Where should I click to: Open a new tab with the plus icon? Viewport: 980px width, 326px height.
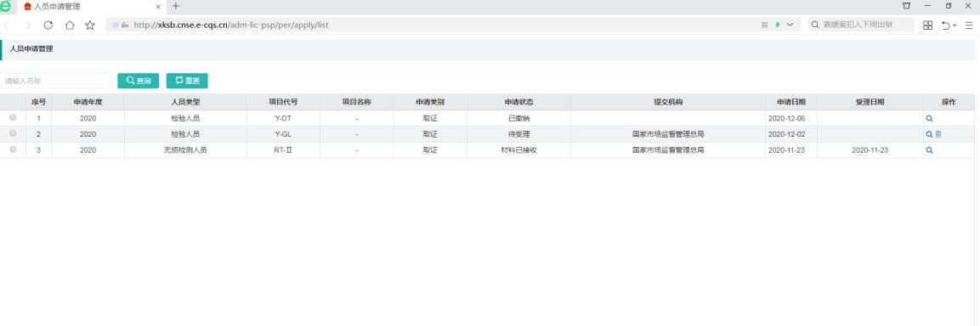176,6
